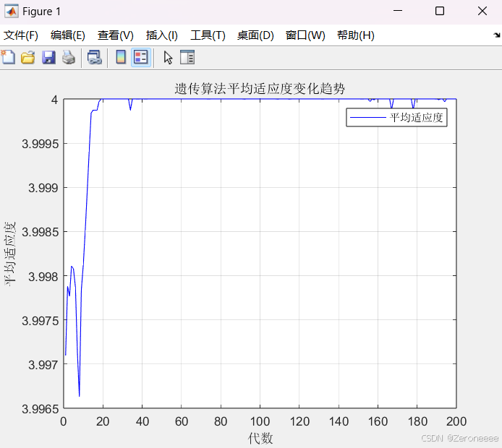Open the 帮助(H) menu
This screenshot has height=448, width=502.
point(356,35)
